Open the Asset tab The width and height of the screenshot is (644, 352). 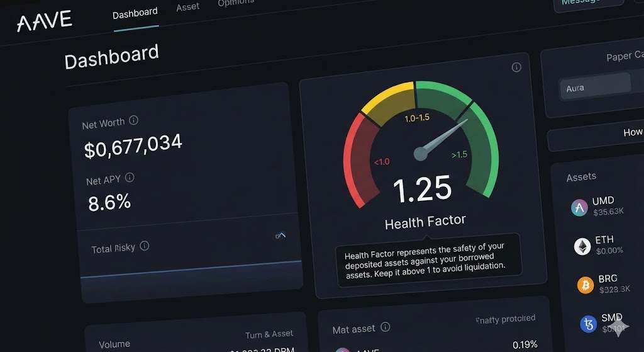(187, 7)
